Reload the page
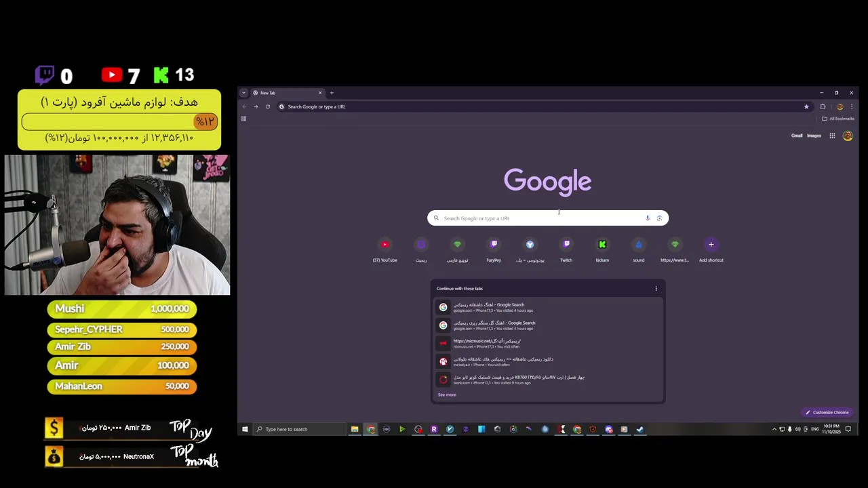Image resolution: width=868 pixels, height=488 pixels. pyautogui.click(x=268, y=106)
